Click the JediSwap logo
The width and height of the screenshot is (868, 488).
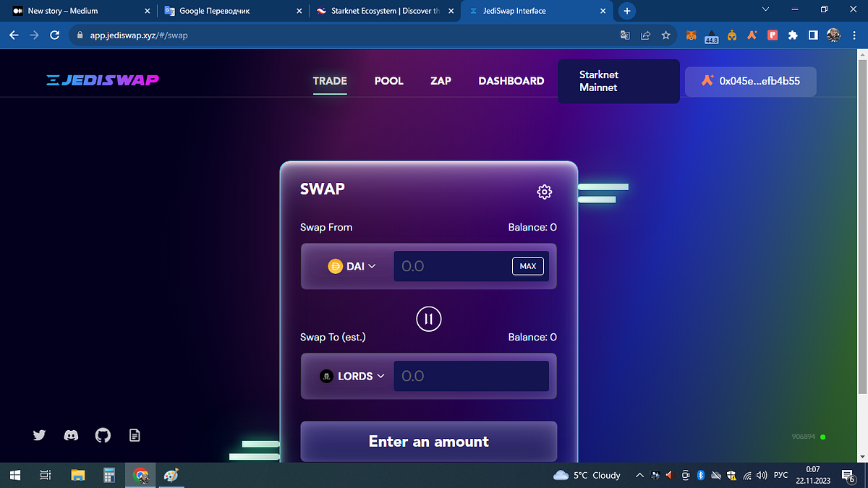click(x=103, y=80)
